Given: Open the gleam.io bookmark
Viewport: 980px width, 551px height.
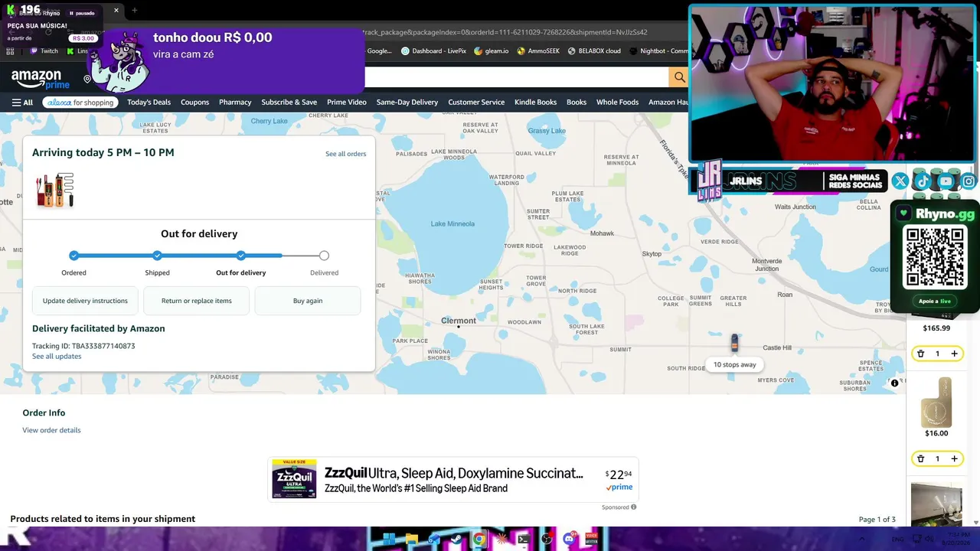Looking at the screenshot, I should pos(491,51).
